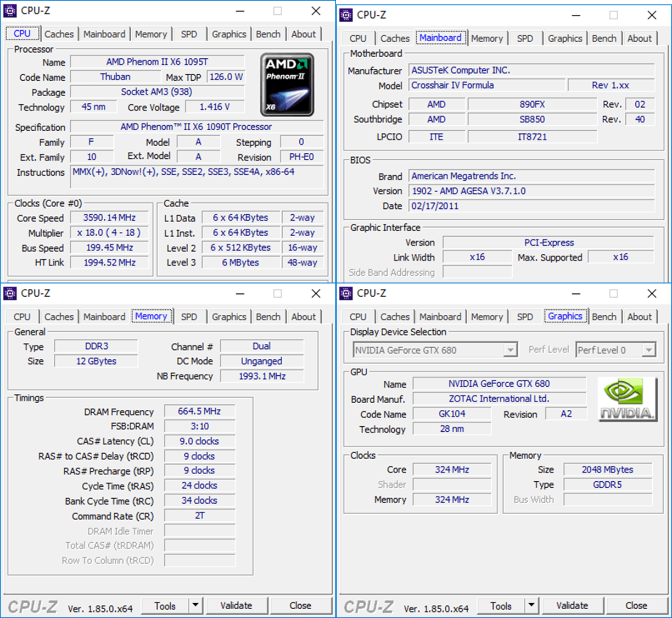The image size is (672, 618).
Task: Click the CPU-Z title icon of the motherboard window
Action: click(x=346, y=15)
